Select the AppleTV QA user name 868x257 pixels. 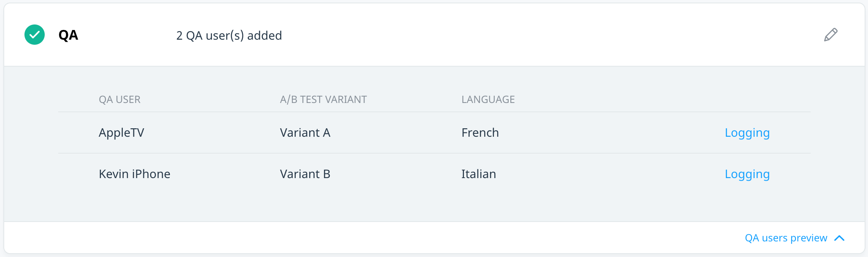121,133
